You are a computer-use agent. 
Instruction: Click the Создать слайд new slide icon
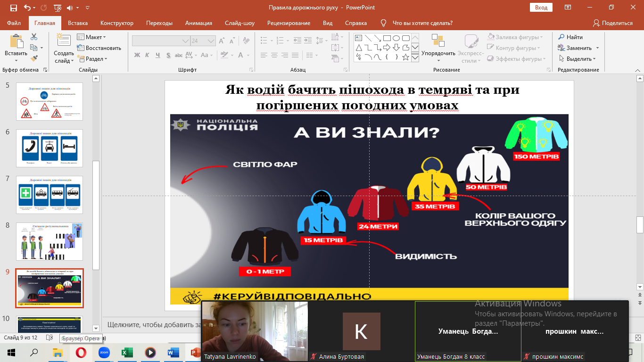coord(64,41)
